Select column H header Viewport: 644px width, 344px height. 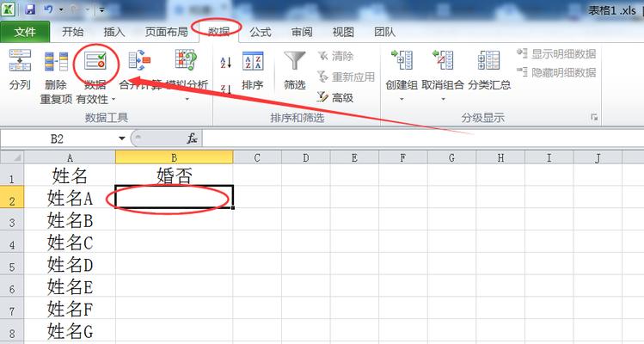point(500,157)
